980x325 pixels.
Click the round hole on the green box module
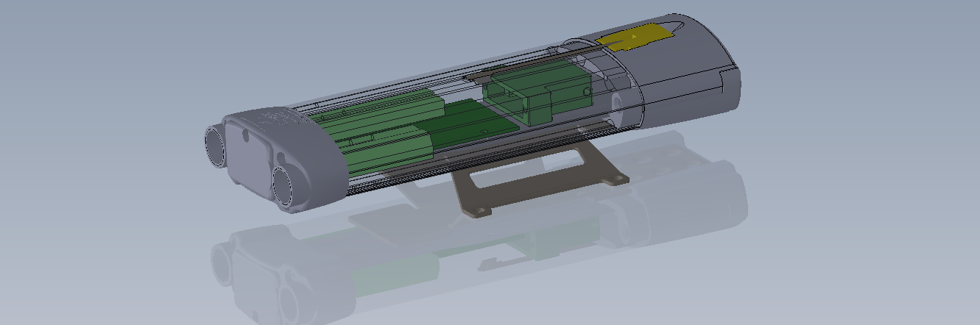tap(586, 92)
